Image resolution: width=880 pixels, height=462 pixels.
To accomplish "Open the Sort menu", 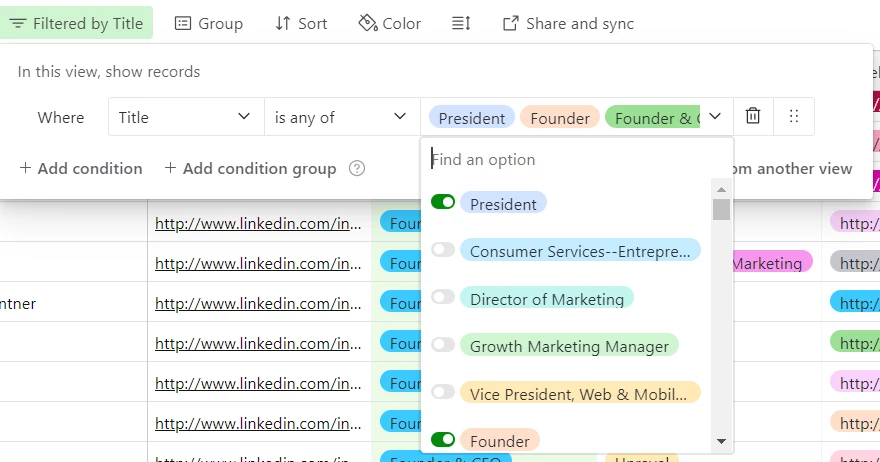I will coord(301,23).
